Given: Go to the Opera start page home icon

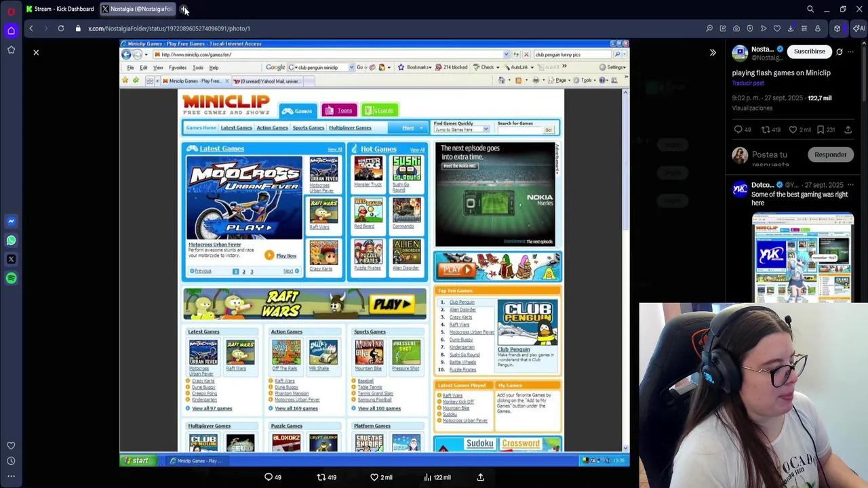Looking at the screenshot, I should [x=11, y=30].
